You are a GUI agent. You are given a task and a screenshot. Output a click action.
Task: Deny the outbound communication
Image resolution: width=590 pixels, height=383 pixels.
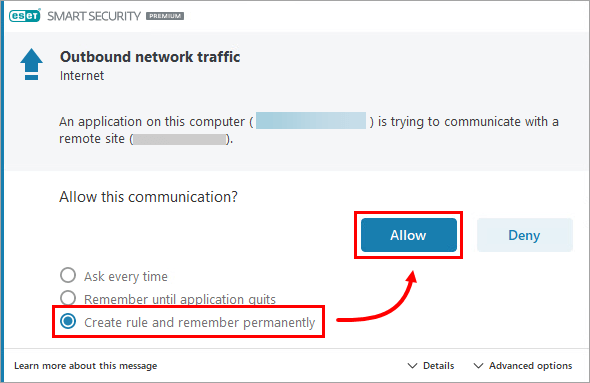coord(525,235)
